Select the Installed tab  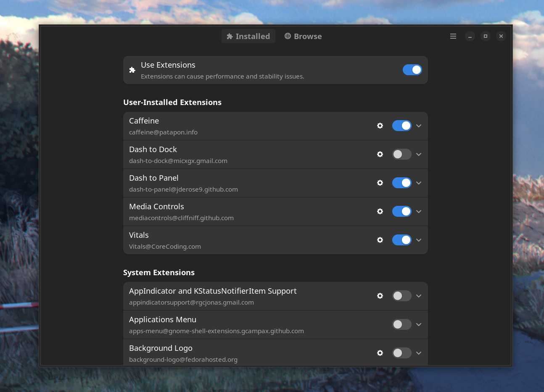tap(248, 36)
